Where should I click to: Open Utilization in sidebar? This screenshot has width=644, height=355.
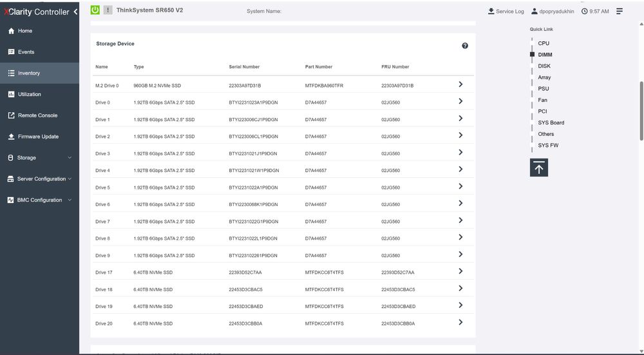click(39, 94)
